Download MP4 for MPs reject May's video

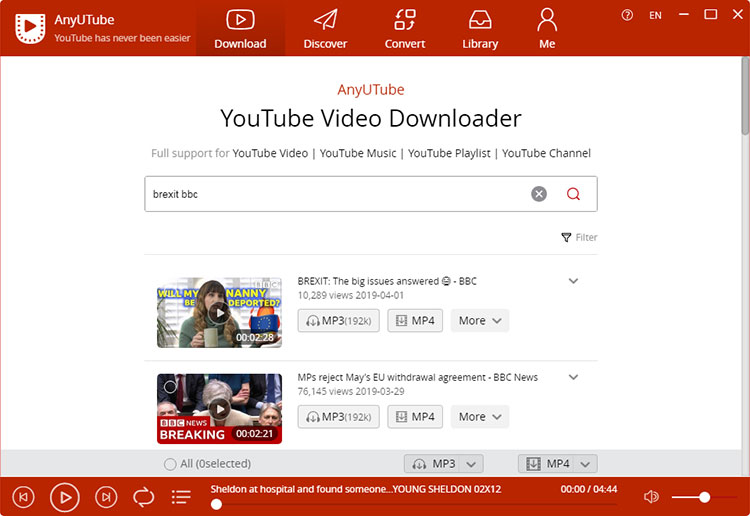coord(415,417)
